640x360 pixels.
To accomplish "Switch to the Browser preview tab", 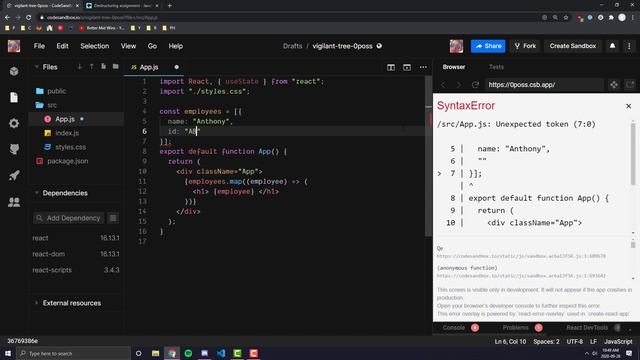I will (454, 67).
